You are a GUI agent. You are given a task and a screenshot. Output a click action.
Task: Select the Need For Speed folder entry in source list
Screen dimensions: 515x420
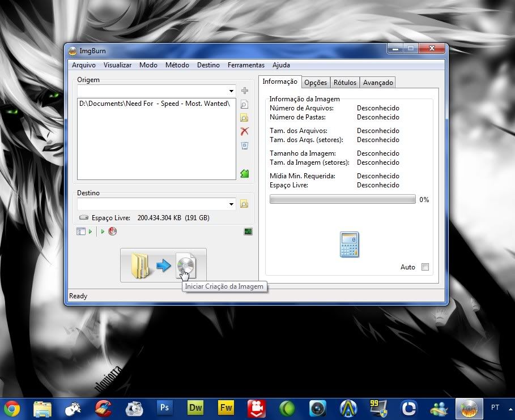(x=154, y=104)
